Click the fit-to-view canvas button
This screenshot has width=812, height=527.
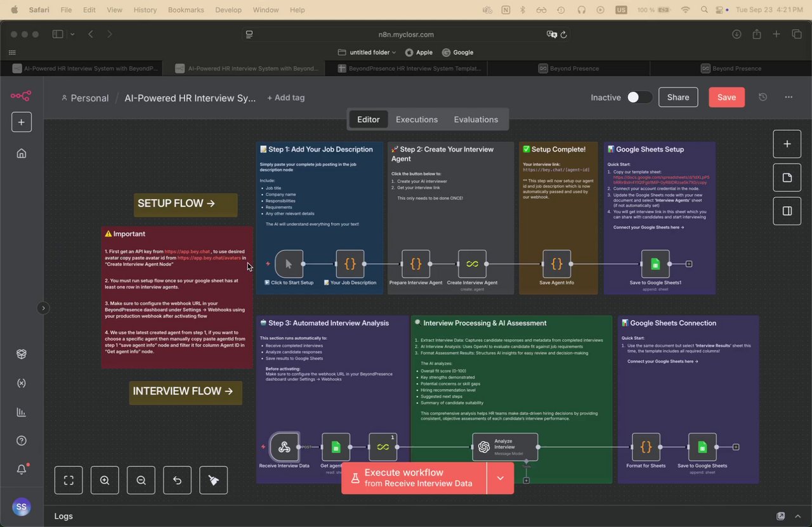[x=69, y=480]
